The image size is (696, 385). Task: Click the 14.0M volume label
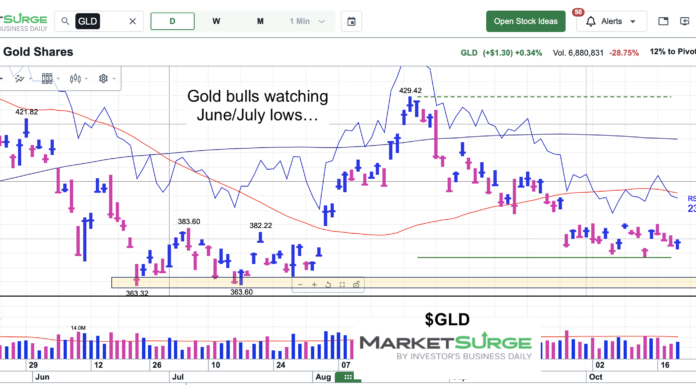[x=78, y=328]
